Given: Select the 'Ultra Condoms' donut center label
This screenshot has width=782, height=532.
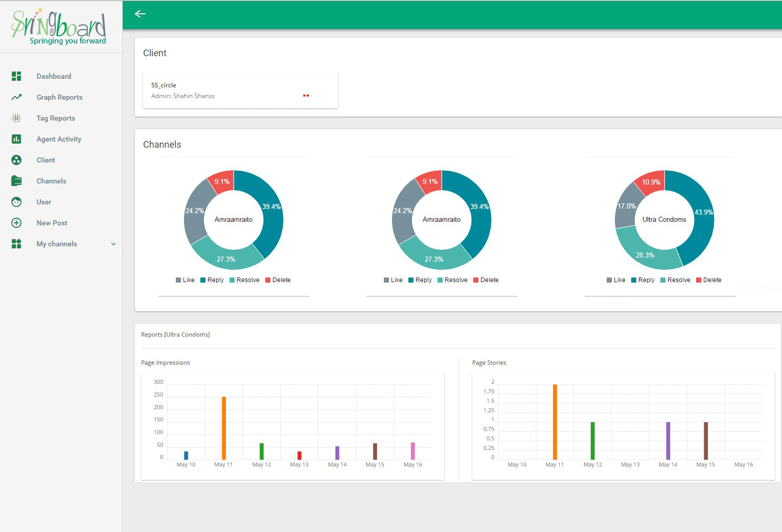Looking at the screenshot, I should click(x=664, y=219).
